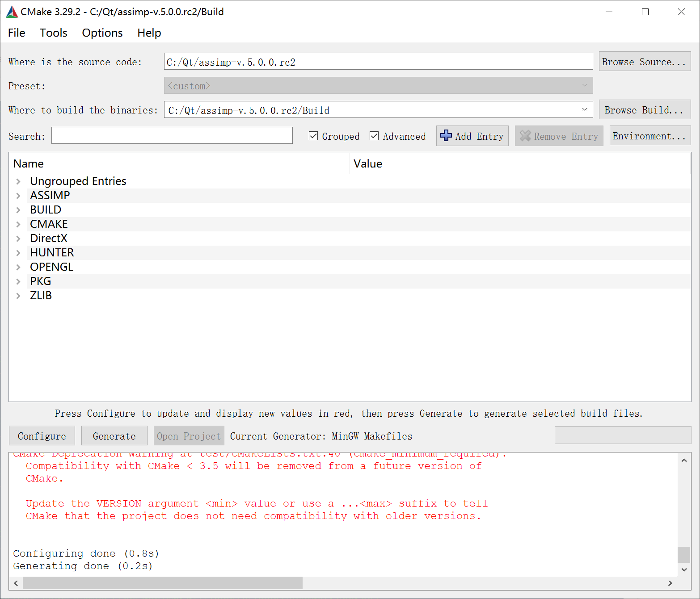This screenshot has height=599, width=700.
Task: Click the Generate button
Action: tap(114, 436)
